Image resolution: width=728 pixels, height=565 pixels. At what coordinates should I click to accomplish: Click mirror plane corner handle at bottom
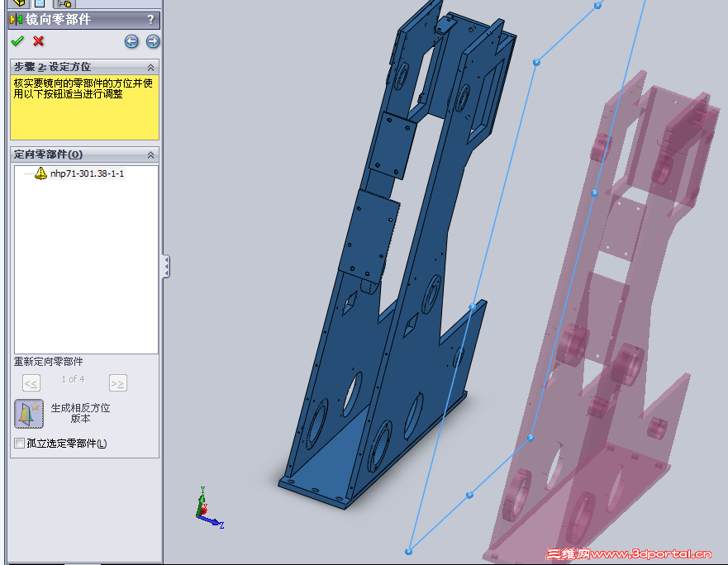[x=408, y=552]
